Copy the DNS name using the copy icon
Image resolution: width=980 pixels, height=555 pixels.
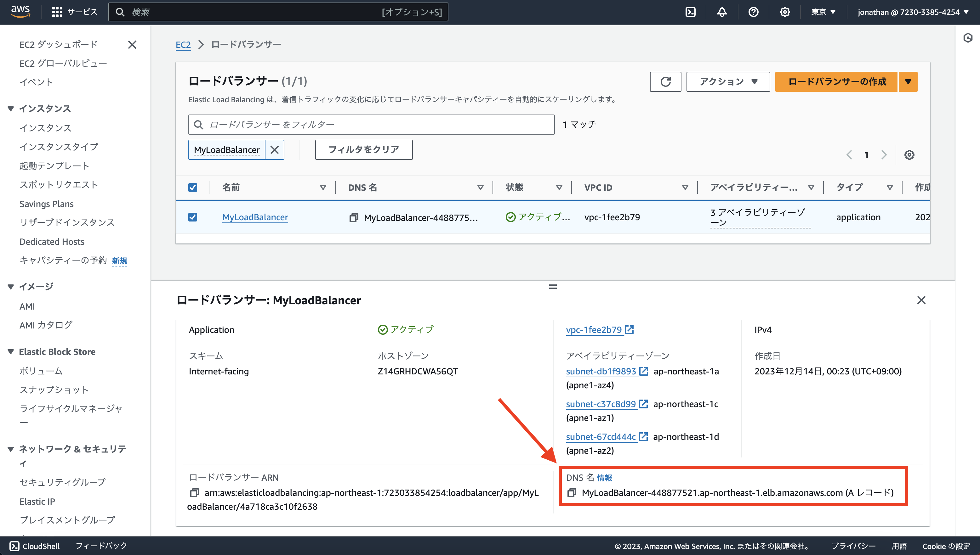572,492
